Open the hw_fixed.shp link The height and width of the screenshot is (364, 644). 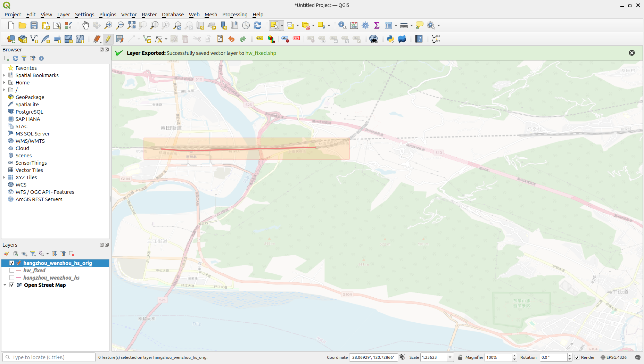click(261, 53)
